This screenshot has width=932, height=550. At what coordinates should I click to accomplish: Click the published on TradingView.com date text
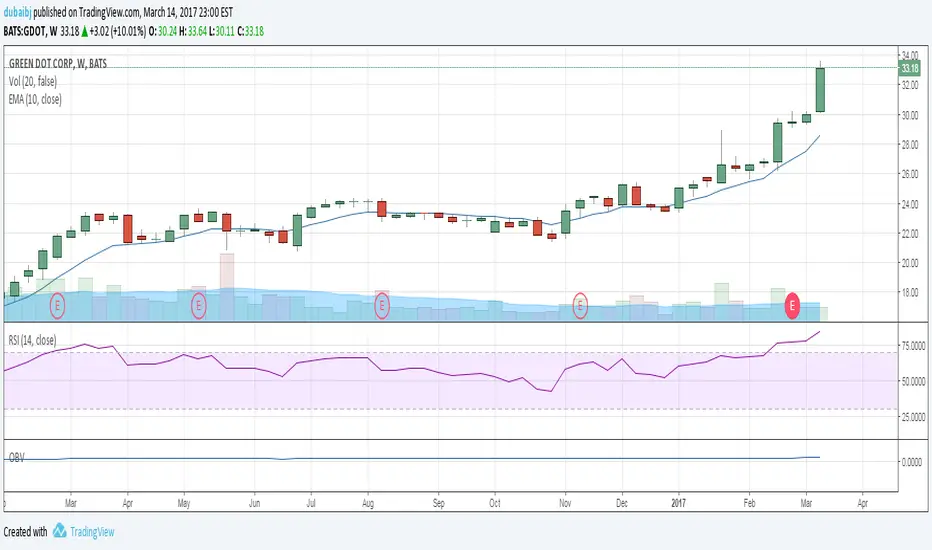pos(133,12)
